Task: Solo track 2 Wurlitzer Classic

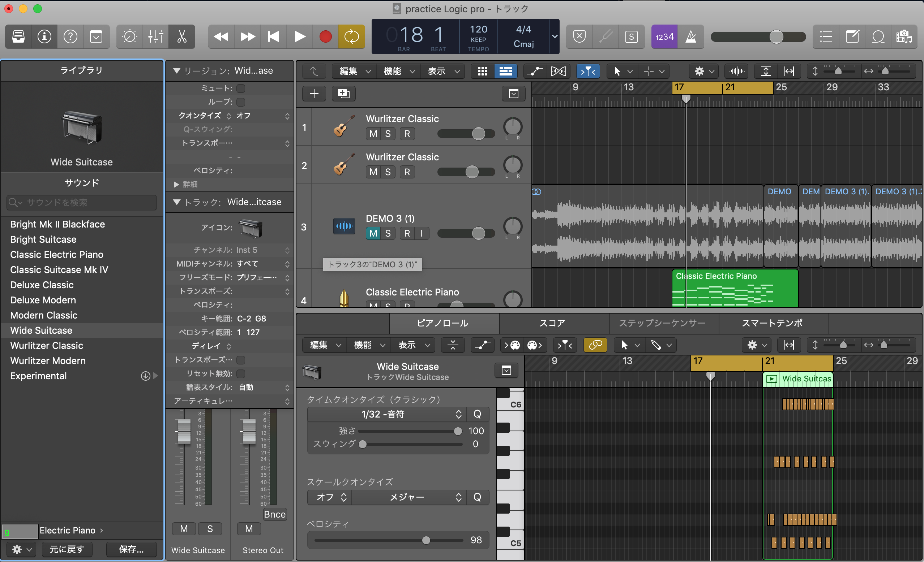Action: (388, 172)
